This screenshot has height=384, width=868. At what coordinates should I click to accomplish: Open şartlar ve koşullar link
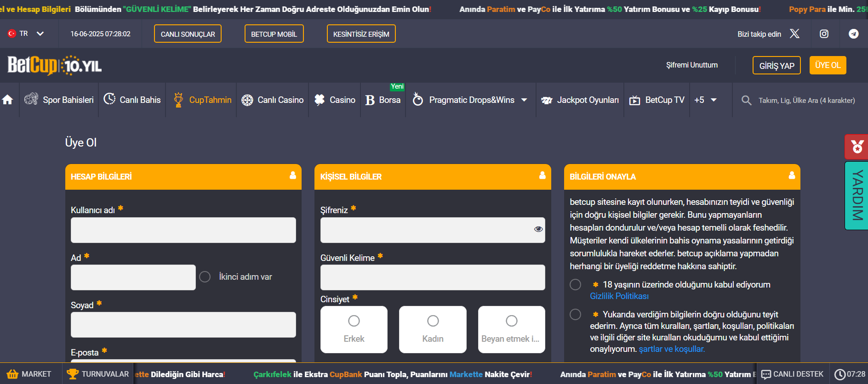(x=672, y=349)
